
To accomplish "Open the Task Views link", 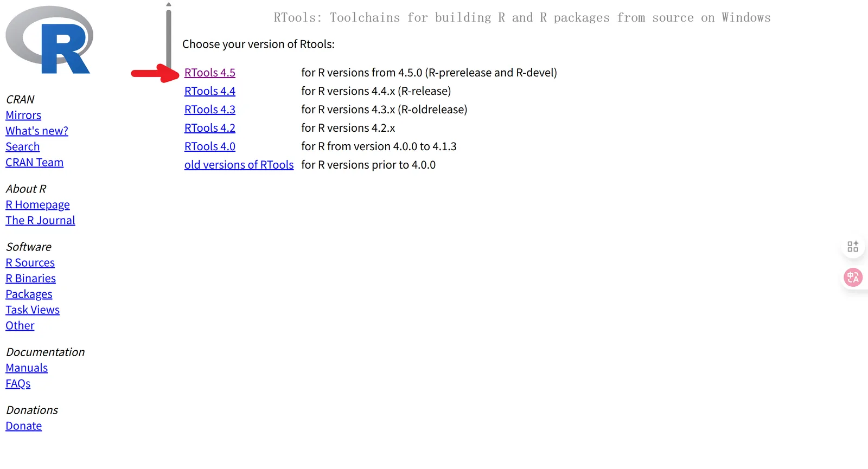I will point(33,310).
